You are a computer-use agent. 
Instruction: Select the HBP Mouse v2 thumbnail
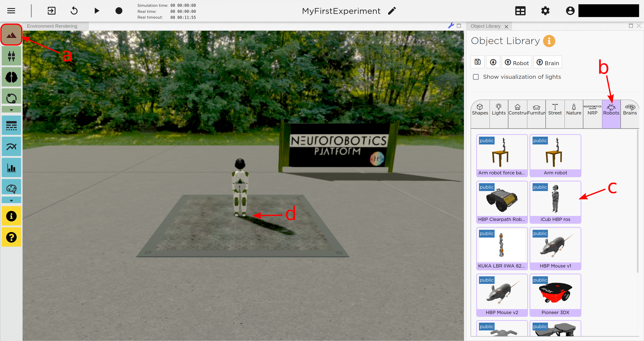502,295
